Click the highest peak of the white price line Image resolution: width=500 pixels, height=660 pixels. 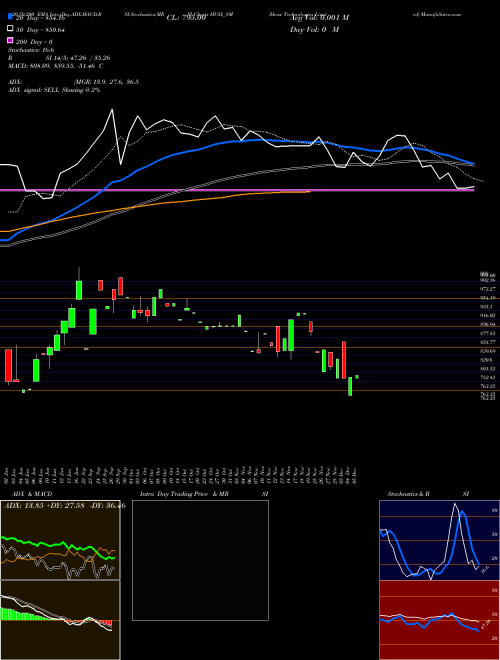(112, 110)
